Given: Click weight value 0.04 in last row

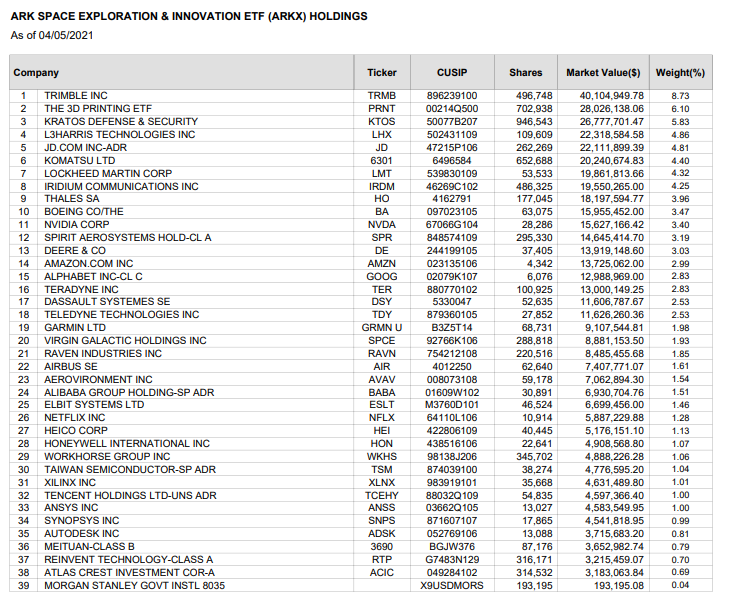Looking at the screenshot, I should tap(680, 585).
